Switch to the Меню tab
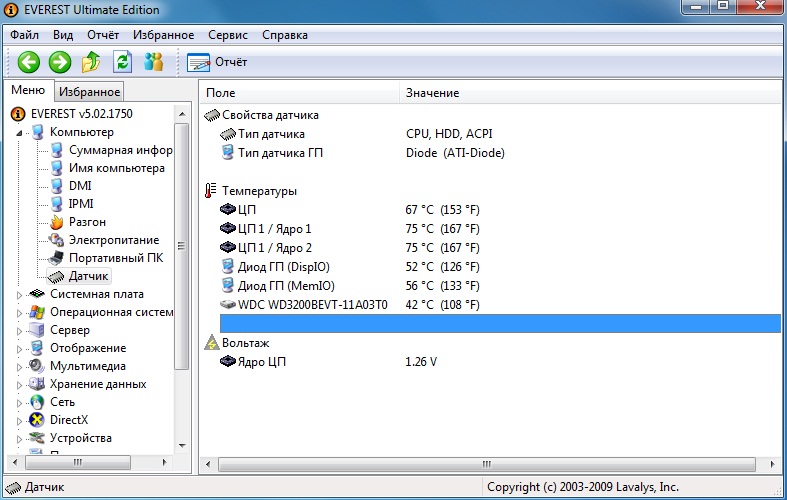The width and height of the screenshot is (787, 500). coord(28,90)
